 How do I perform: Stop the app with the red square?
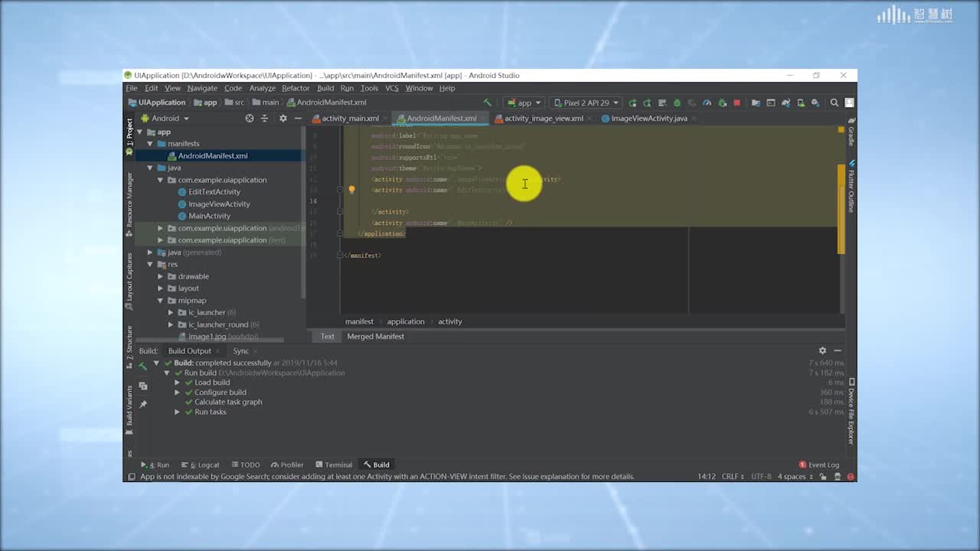pyautogui.click(x=737, y=103)
